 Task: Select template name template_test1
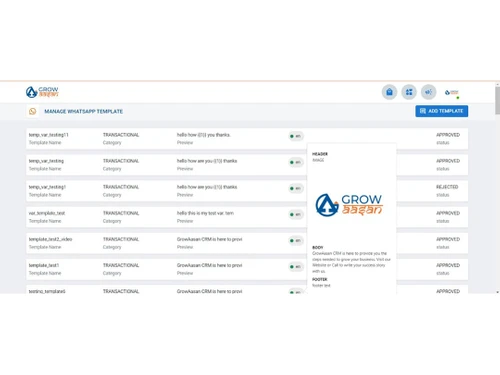pos(44,265)
